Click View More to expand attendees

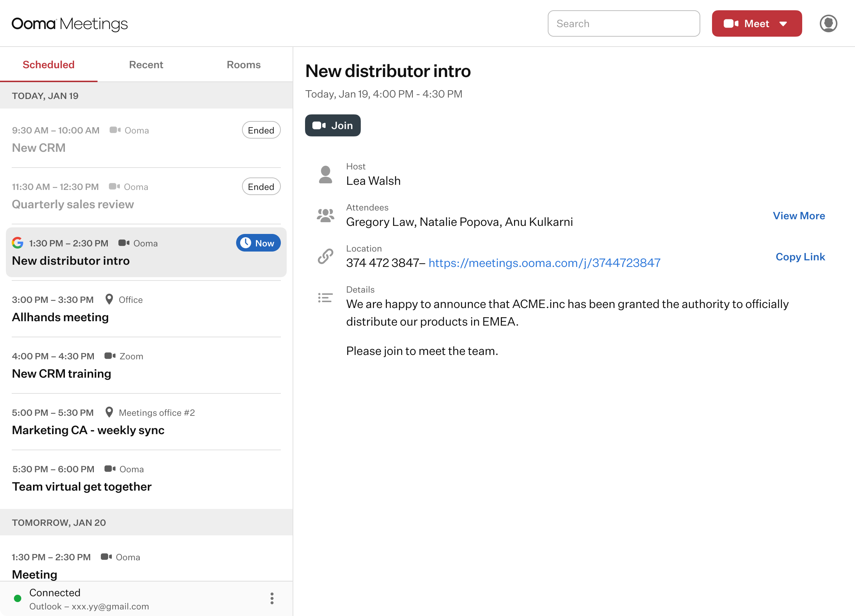point(799,216)
